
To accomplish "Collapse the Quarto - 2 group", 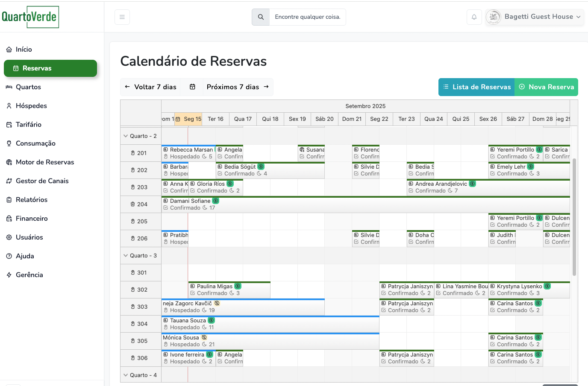I will pos(126,136).
